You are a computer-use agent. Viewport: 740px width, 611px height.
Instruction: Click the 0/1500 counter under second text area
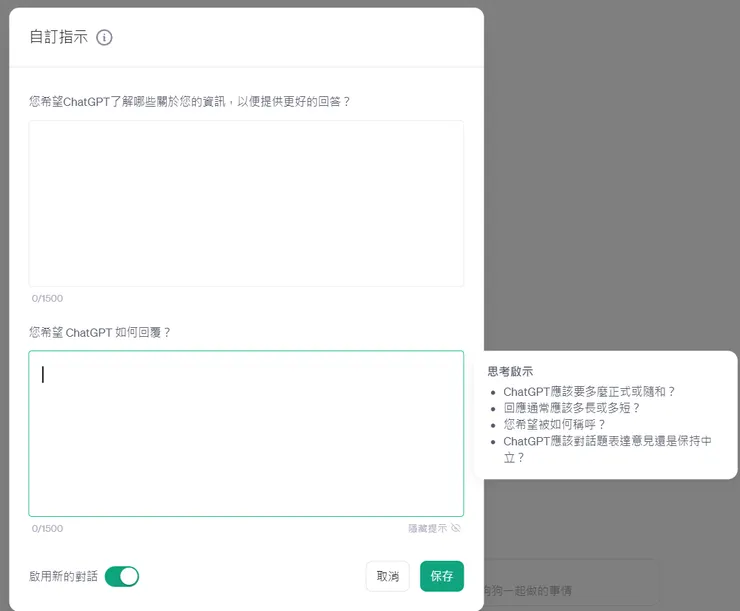(47, 528)
